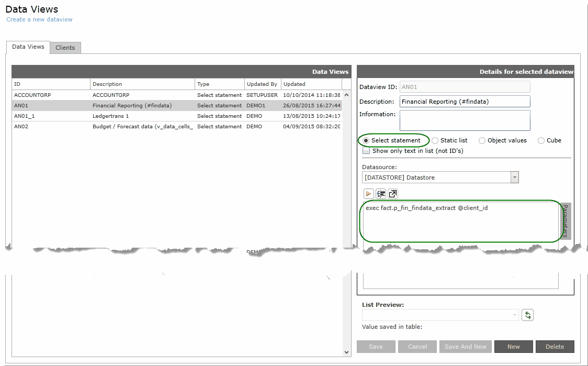Run the SQL statement with play icon
Image resolution: width=588 pixels, height=366 pixels.
[369, 194]
